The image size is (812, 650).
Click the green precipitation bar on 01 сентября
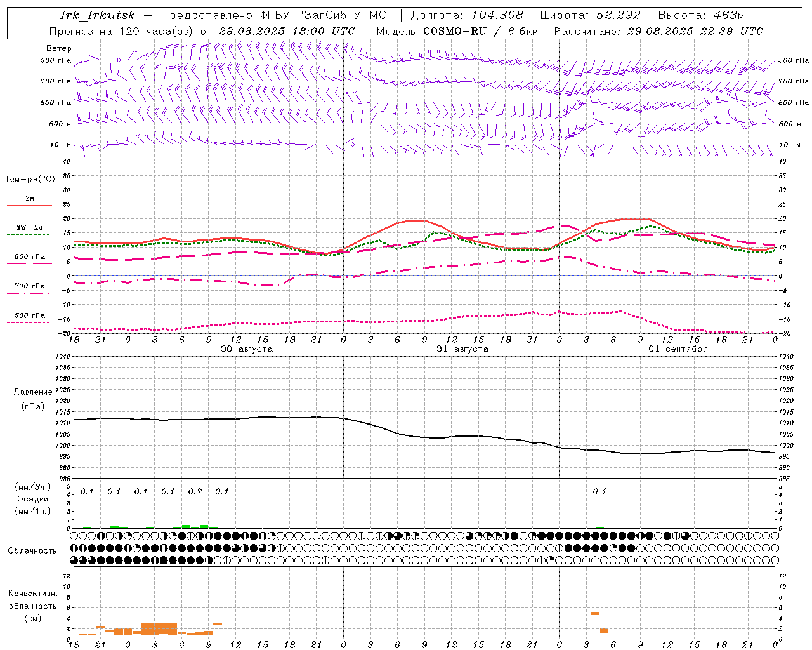point(600,527)
